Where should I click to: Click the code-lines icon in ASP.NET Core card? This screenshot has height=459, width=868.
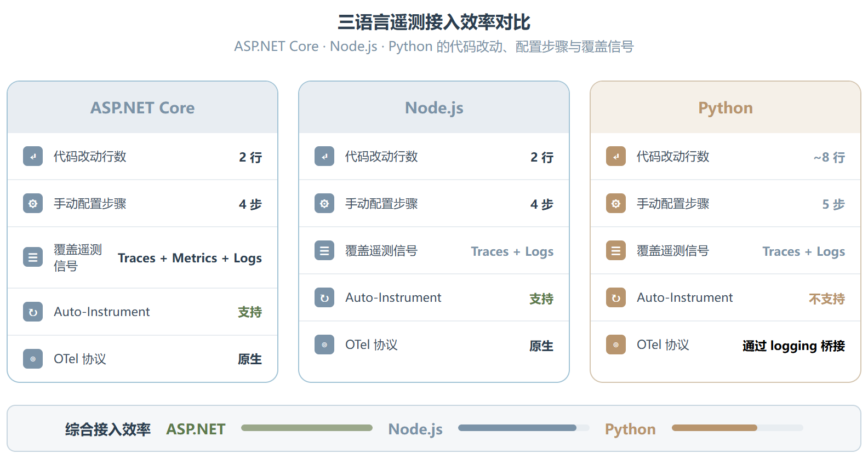(x=33, y=156)
